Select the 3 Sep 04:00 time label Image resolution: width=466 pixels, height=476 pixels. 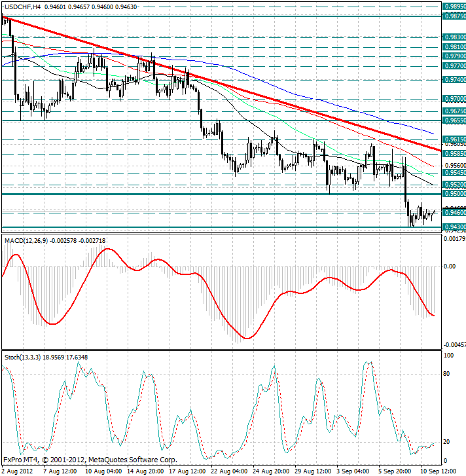(x=353, y=471)
